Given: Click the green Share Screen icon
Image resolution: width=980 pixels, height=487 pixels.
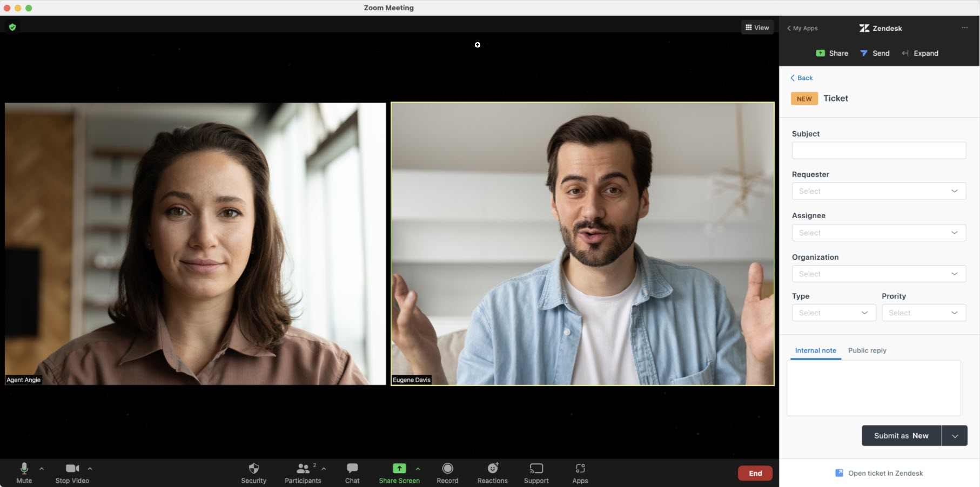Looking at the screenshot, I should click(x=399, y=469).
